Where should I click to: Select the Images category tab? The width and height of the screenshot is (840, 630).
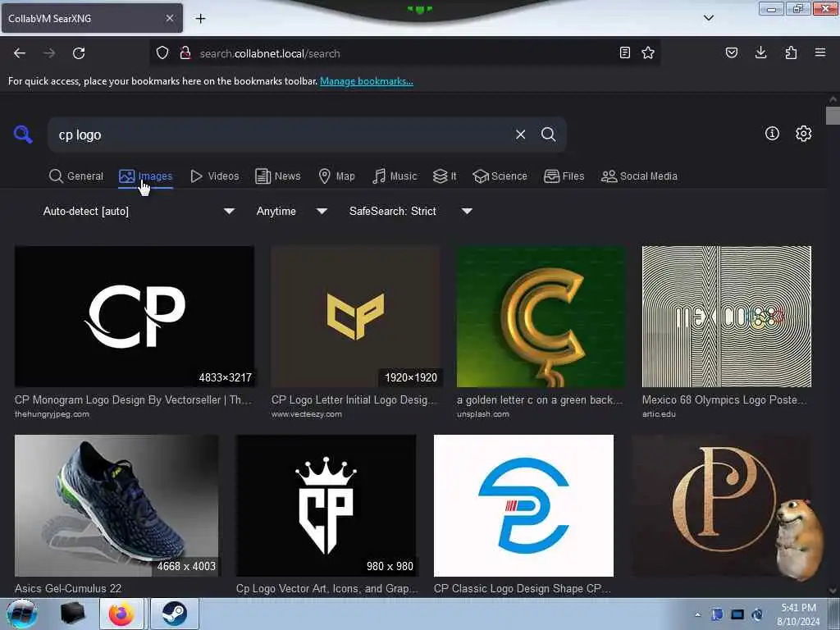coord(146,176)
